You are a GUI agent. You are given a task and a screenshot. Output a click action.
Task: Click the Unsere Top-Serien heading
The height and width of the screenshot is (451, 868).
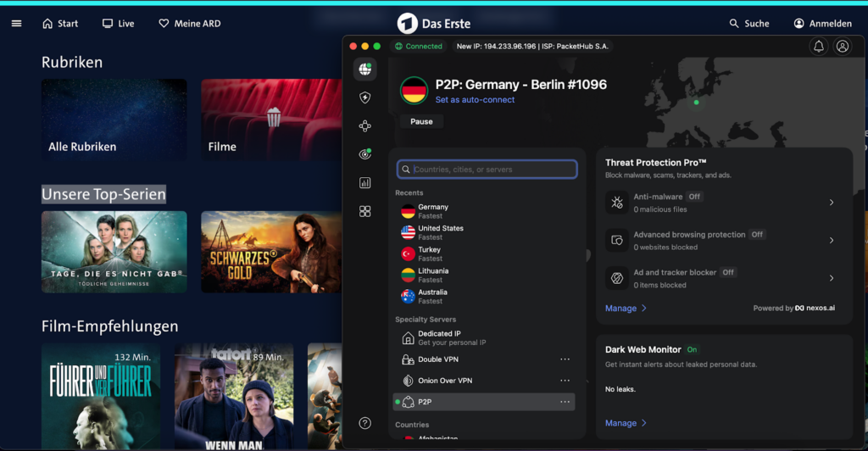click(x=103, y=194)
